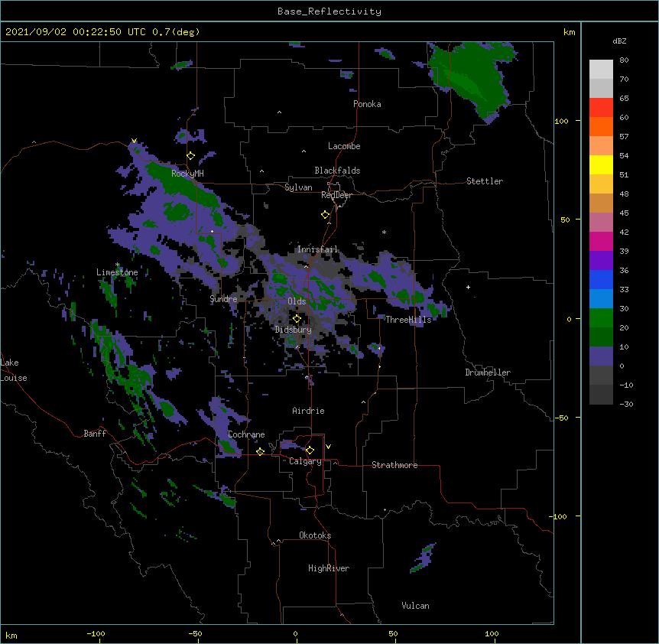Click the small echo southeast of HighRiver
The image size is (659, 644).
coord(422,558)
